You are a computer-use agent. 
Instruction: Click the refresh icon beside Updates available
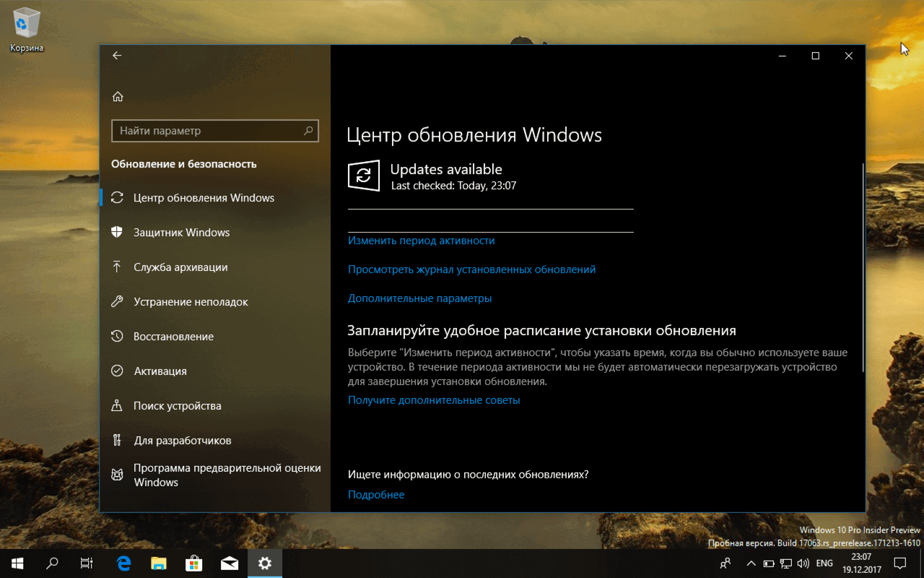(x=364, y=176)
